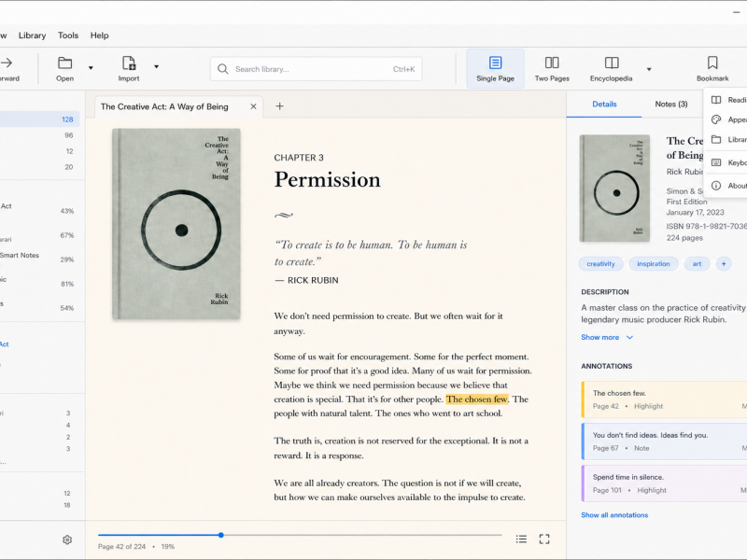Screen dimensions: 747x560
Task: Switch to Single Page view
Action: (495, 68)
